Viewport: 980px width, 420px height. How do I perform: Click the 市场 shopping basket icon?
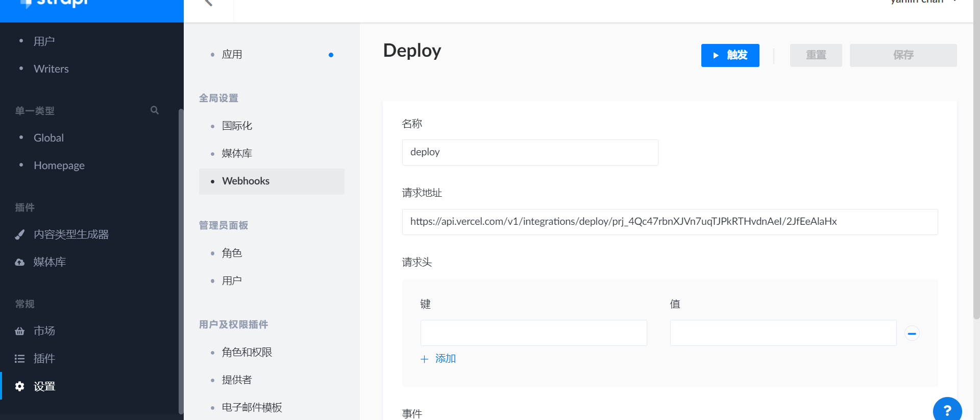coord(20,331)
